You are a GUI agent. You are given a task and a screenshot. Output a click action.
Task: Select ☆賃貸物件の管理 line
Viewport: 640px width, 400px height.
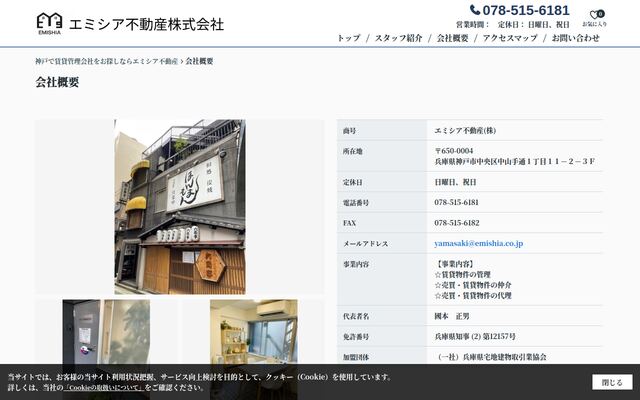tap(462, 274)
